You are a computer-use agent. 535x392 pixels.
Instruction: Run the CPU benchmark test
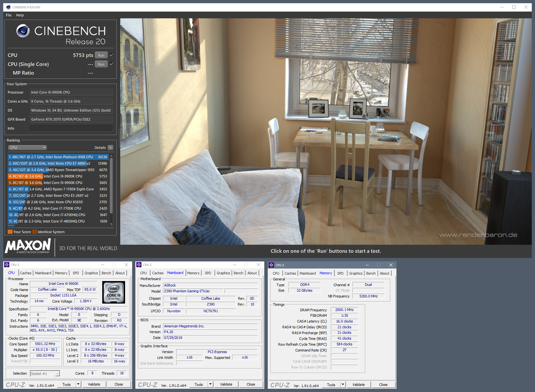click(101, 55)
